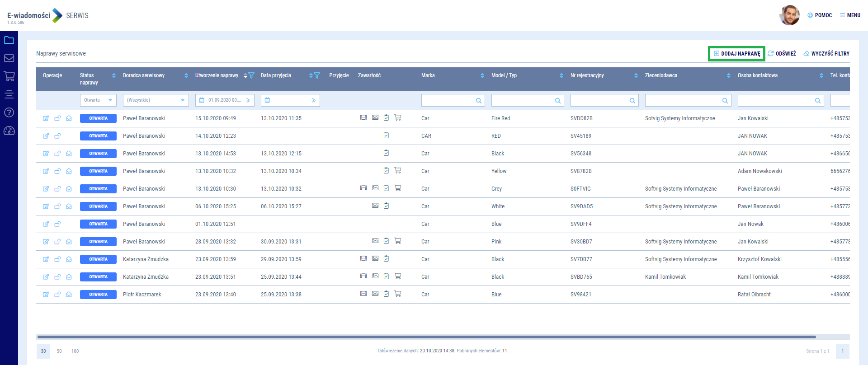Open the shopping cart icon in sidebar
The image size is (868, 365).
tap(9, 76)
